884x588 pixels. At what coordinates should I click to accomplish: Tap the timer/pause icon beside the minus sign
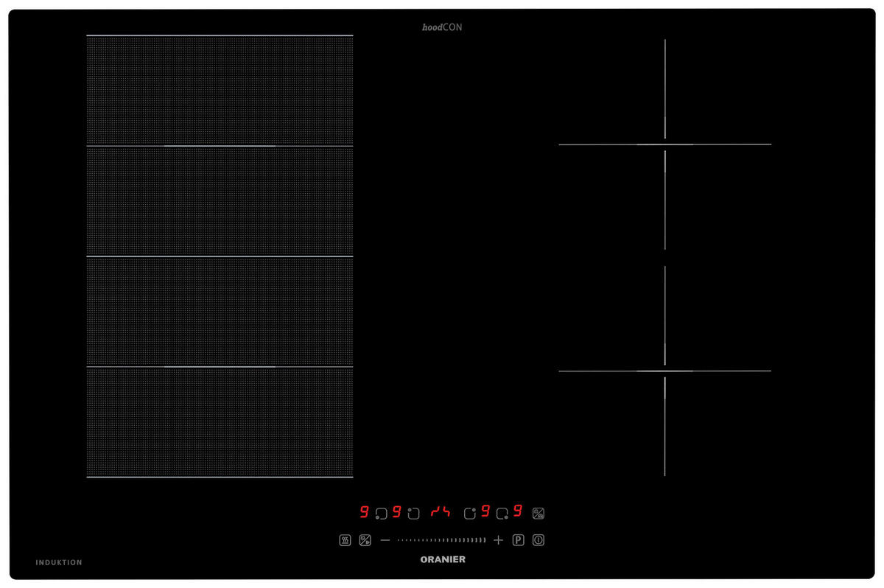pyautogui.click(x=365, y=540)
